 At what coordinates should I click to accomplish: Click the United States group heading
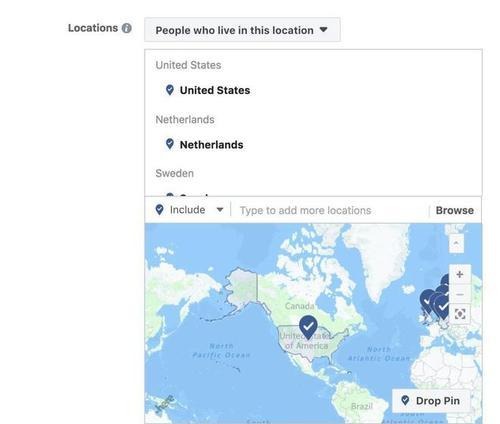tap(188, 65)
